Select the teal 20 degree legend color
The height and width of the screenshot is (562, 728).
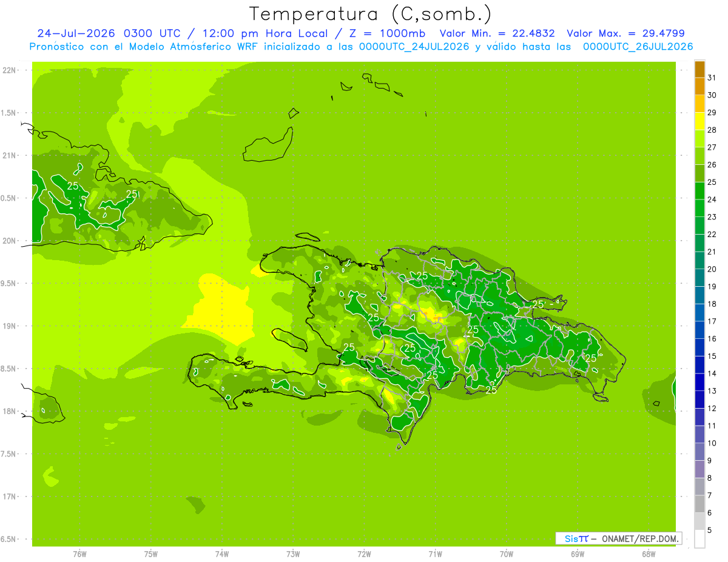point(699,260)
